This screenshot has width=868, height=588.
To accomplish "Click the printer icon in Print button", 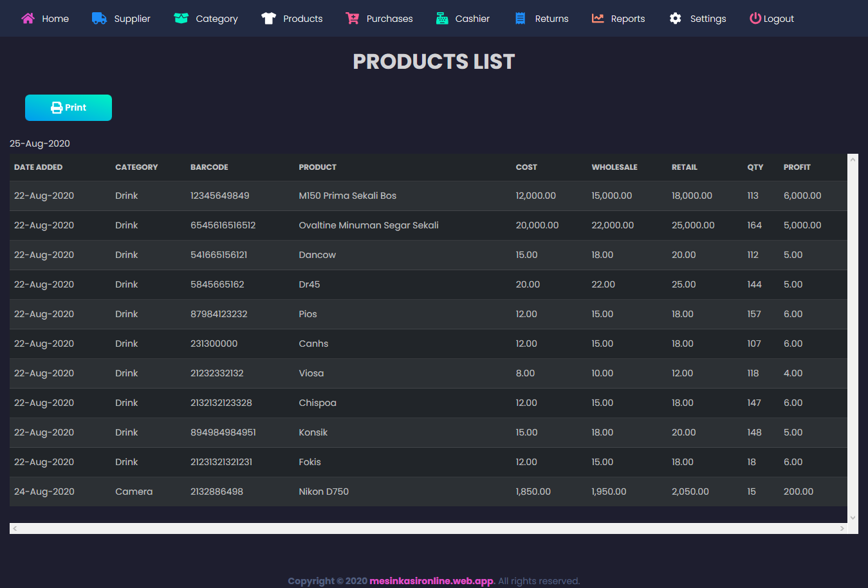I will tap(57, 107).
